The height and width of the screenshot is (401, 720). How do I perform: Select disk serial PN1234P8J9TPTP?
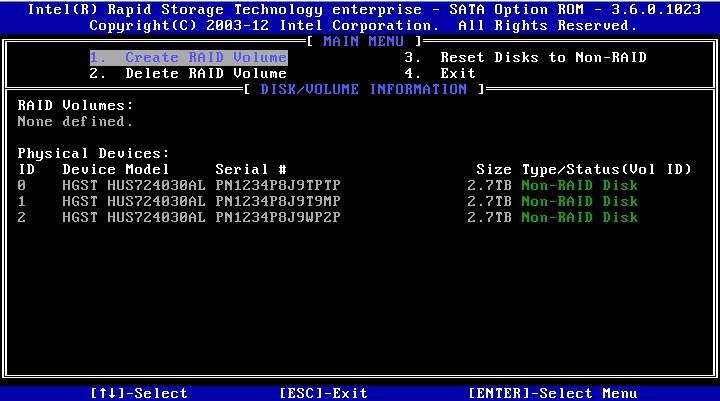tap(278, 185)
